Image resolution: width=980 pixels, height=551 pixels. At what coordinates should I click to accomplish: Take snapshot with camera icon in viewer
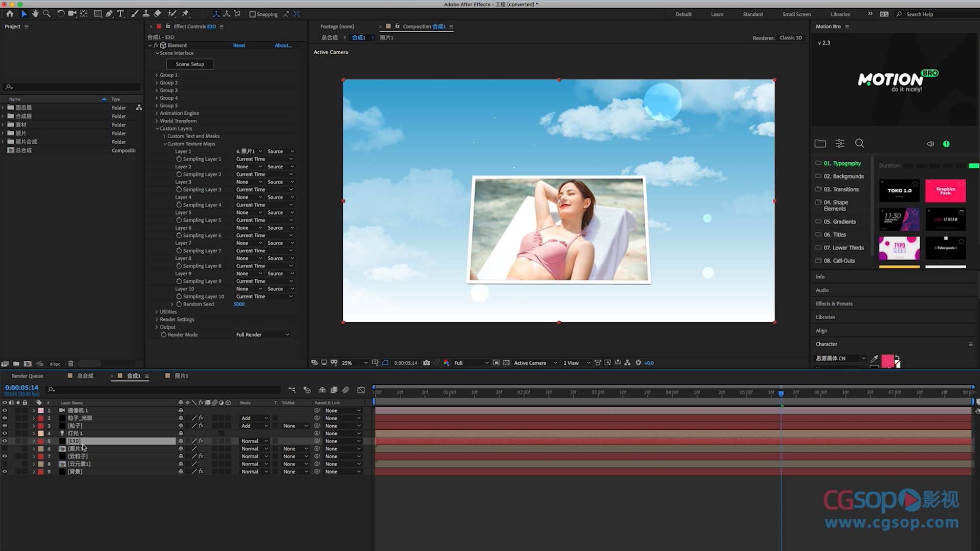(x=426, y=363)
